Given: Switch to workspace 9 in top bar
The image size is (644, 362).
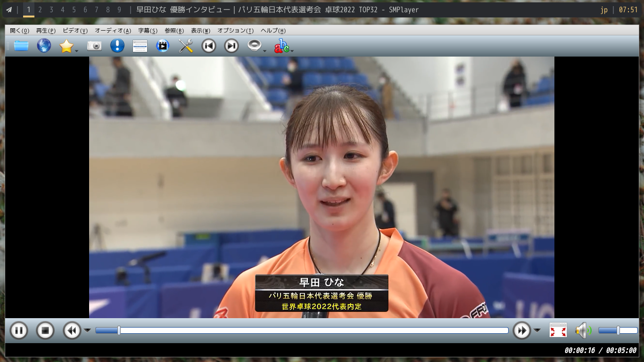Looking at the screenshot, I should click(x=119, y=9).
